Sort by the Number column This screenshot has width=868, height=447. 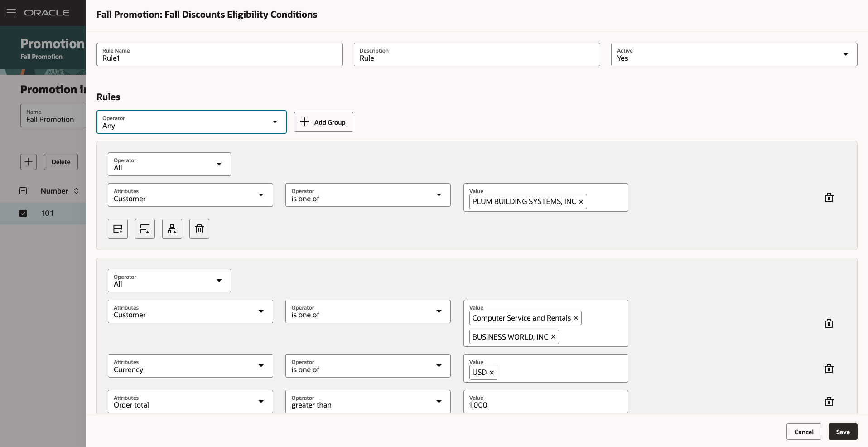point(76,191)
